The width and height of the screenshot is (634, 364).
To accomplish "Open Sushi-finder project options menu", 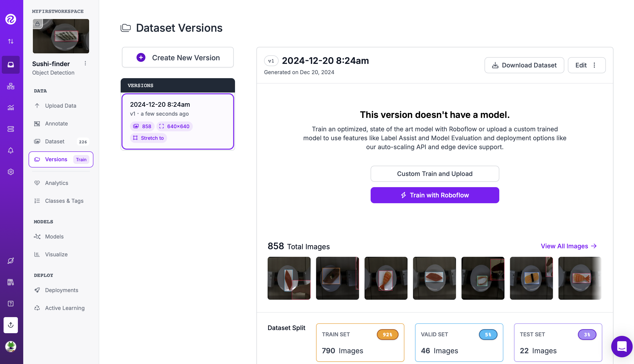I will point(85,63).
